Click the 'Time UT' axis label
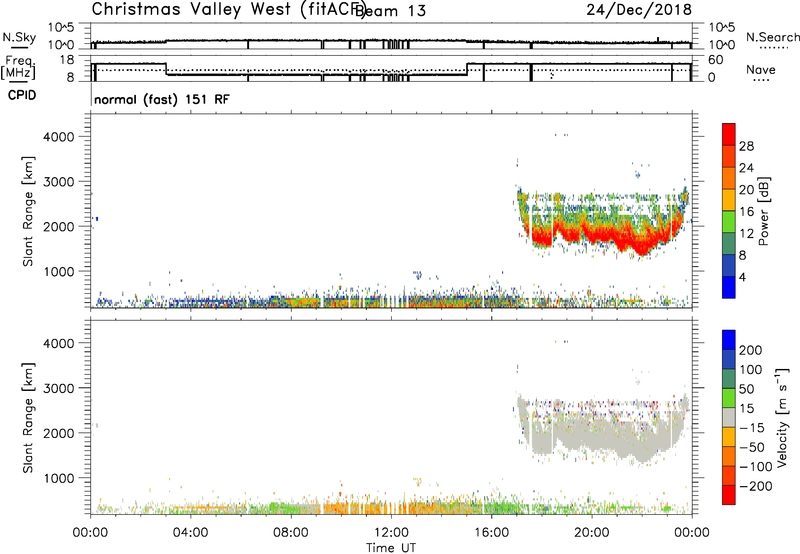800x554 pixels. (391, 548)
